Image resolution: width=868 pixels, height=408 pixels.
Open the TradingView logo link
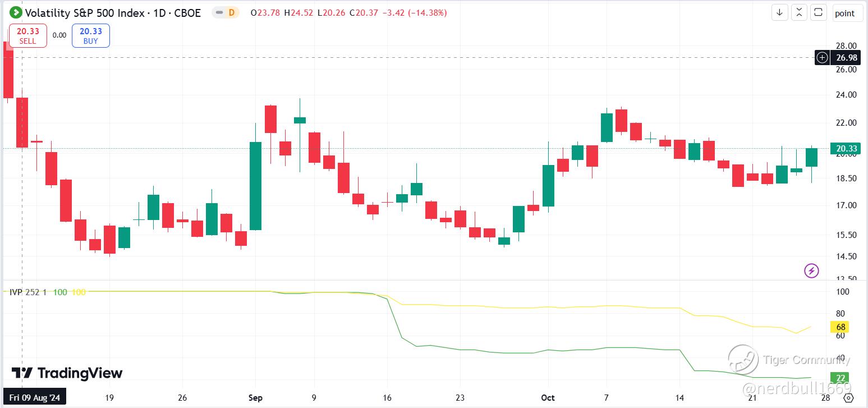click(x=67, y=373)
